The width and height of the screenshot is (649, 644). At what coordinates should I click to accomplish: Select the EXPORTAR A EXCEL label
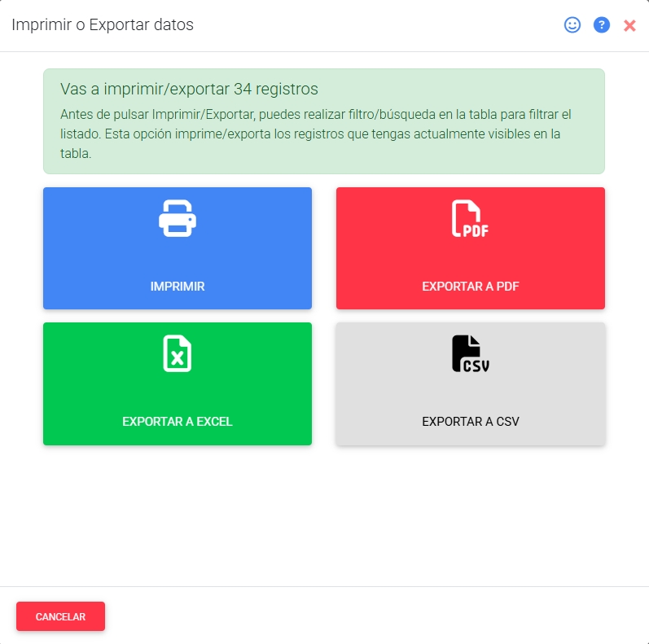click(x=178, y=422)
